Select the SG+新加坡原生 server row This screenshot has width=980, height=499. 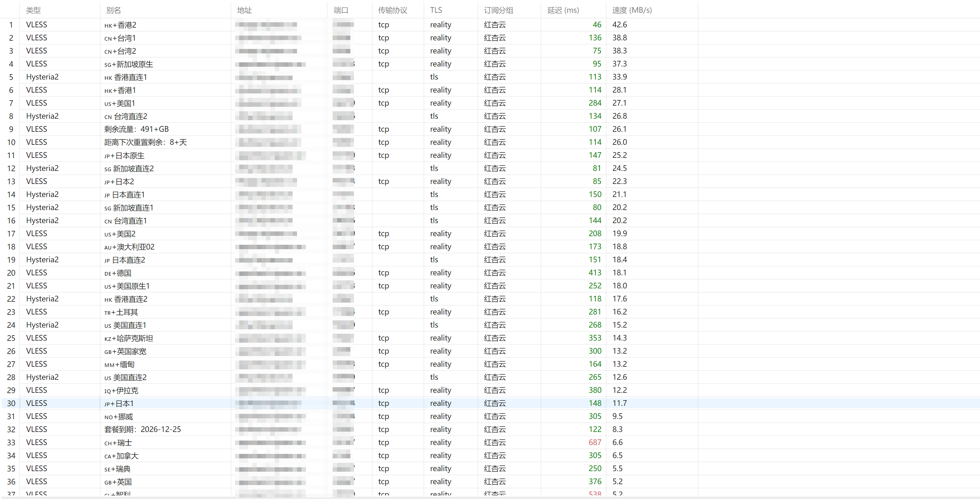pyautogui.click(x=490, y=64)
